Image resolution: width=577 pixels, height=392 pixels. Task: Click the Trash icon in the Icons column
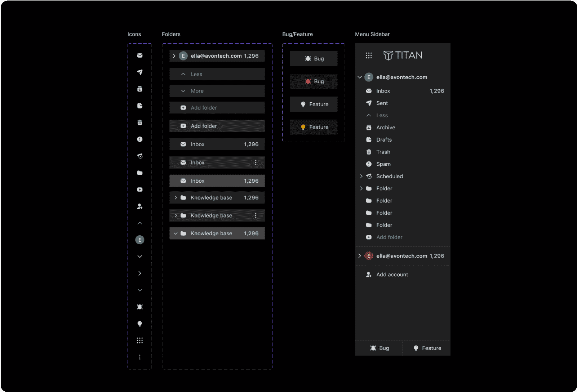pos(140,122)
